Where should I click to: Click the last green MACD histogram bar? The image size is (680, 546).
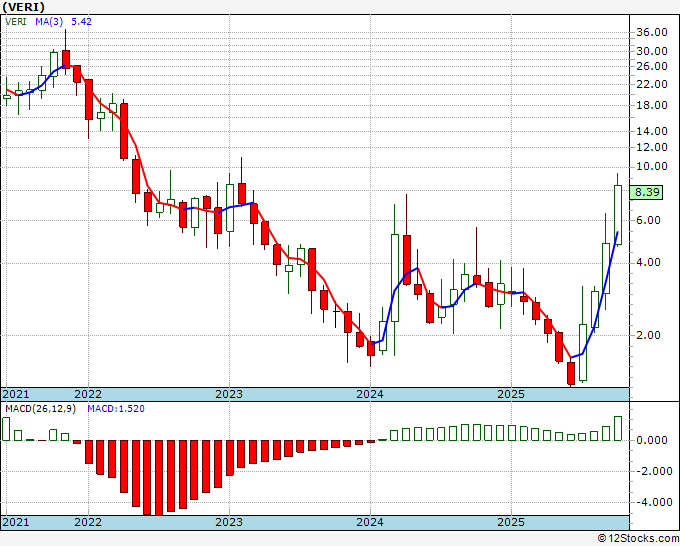[x=618, y=428]
